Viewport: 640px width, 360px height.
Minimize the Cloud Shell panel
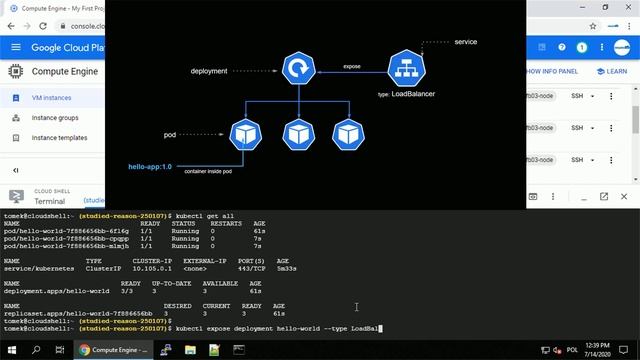click(584, 198)
